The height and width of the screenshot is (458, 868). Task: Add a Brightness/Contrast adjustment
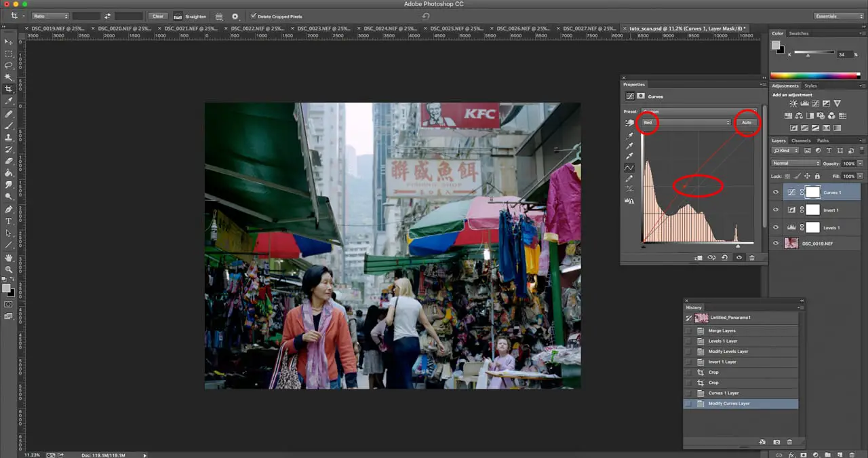794,104
